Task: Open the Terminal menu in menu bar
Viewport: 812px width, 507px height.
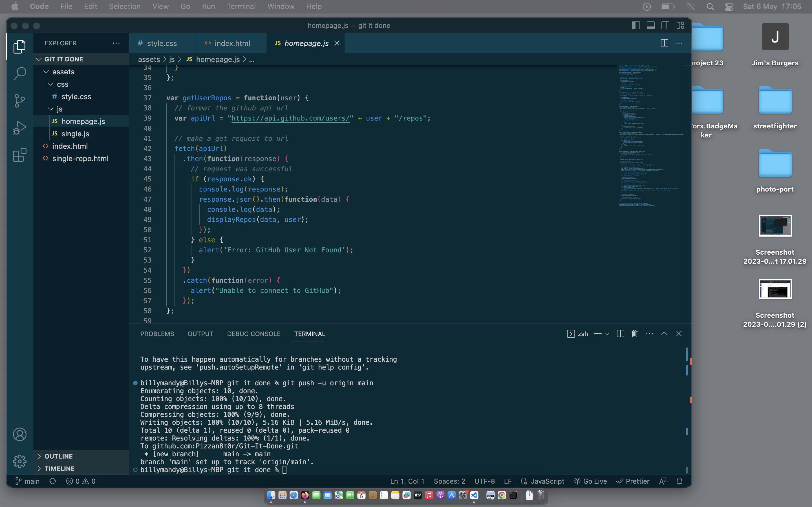Action: click(x=241, y=6)
